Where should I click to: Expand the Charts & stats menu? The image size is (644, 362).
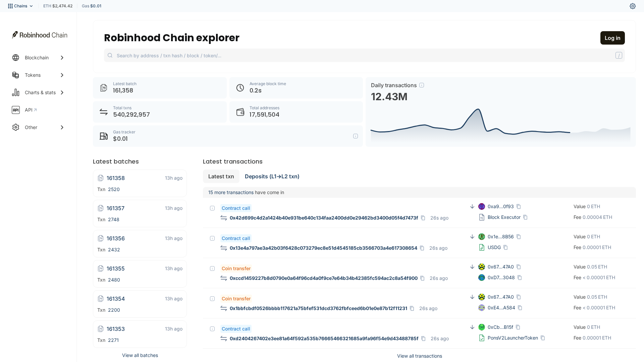tap(38, 93)
